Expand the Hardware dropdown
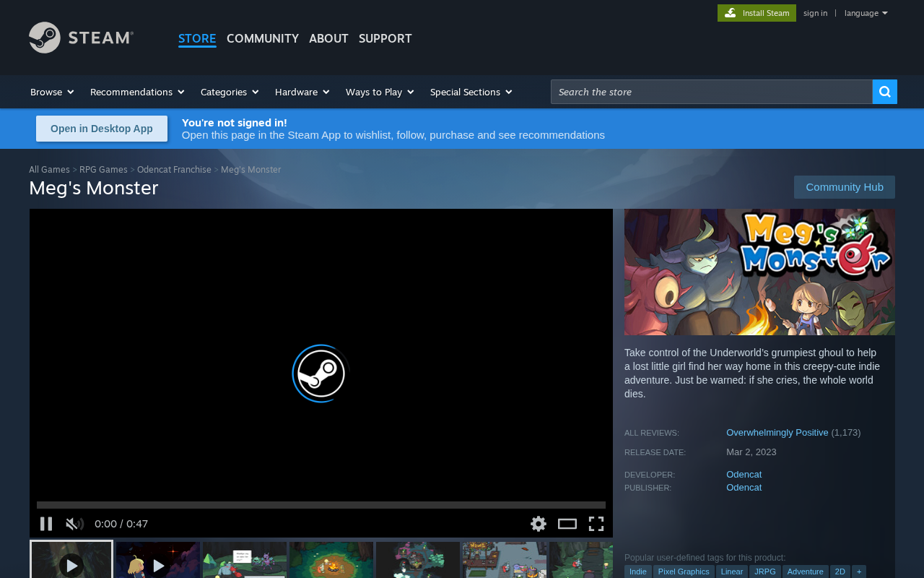Viewport: 924px width, 578px height. [302, 92]
